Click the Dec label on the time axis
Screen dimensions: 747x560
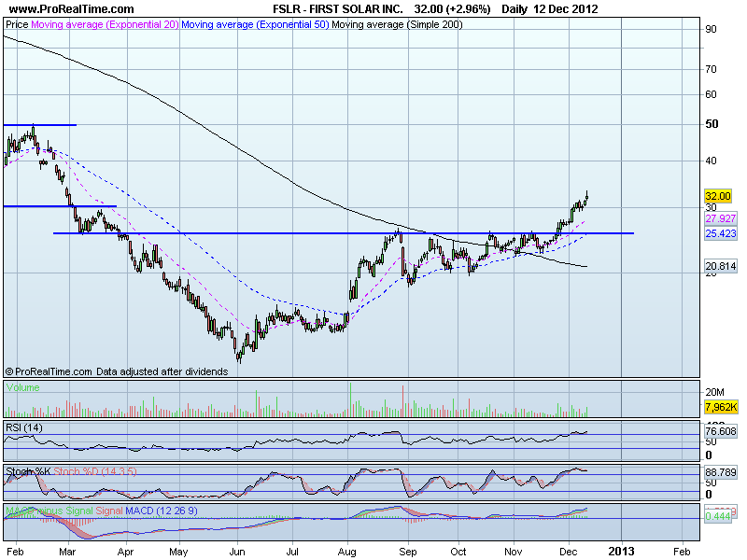[569, 552]
